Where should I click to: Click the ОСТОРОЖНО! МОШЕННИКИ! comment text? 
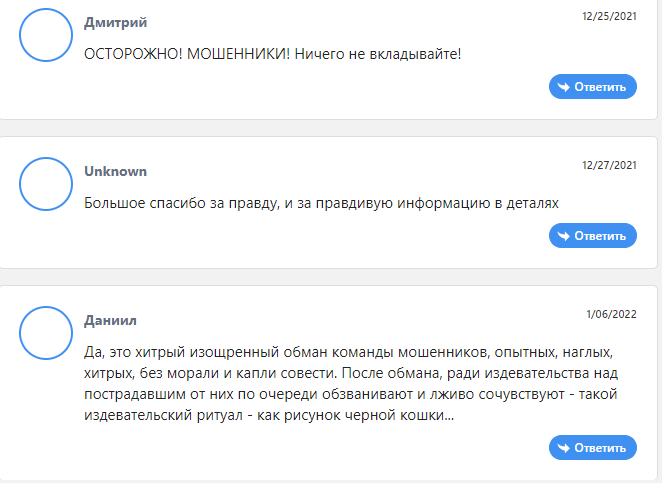point(273,54)
